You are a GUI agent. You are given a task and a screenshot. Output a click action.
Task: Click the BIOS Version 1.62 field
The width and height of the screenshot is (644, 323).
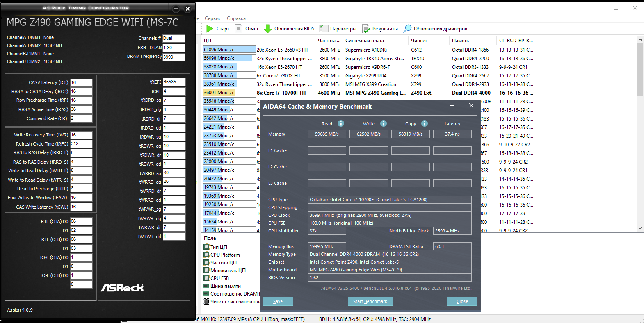click(390, 278)
